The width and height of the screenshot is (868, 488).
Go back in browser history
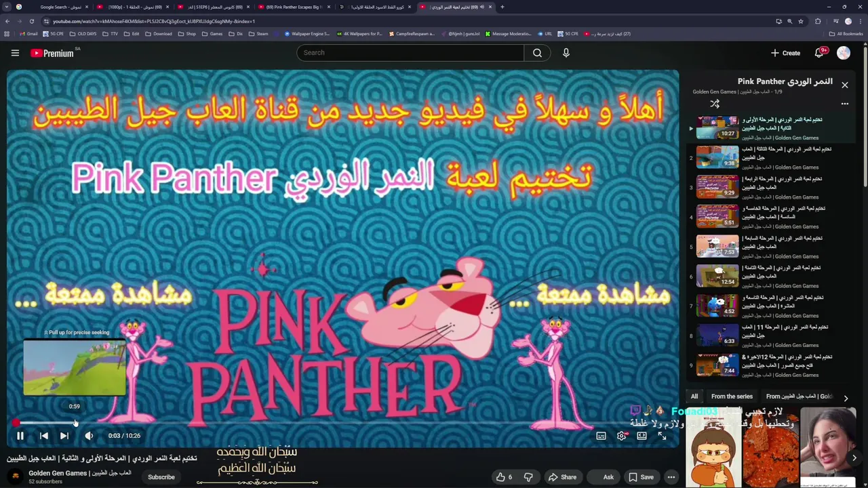pyautogui.click(x=7, y=21)
